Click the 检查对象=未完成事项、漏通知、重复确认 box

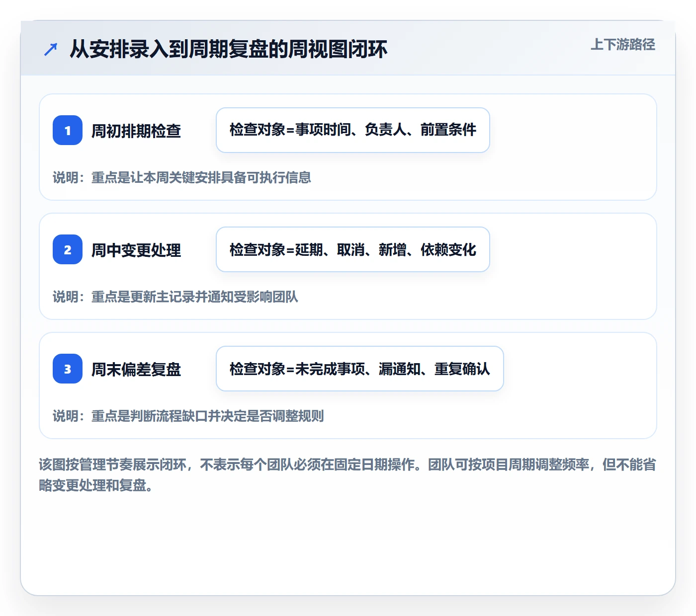click(360, 369)
